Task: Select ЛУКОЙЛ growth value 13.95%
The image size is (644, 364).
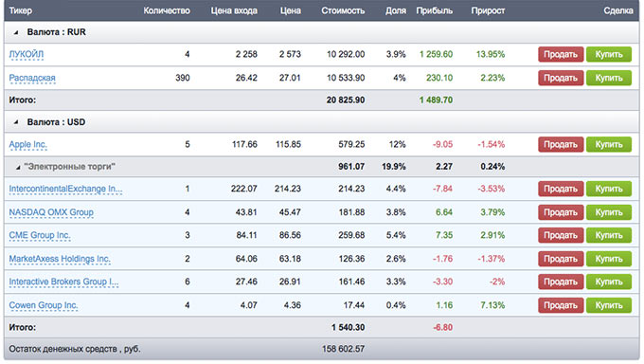Action: 491,54
